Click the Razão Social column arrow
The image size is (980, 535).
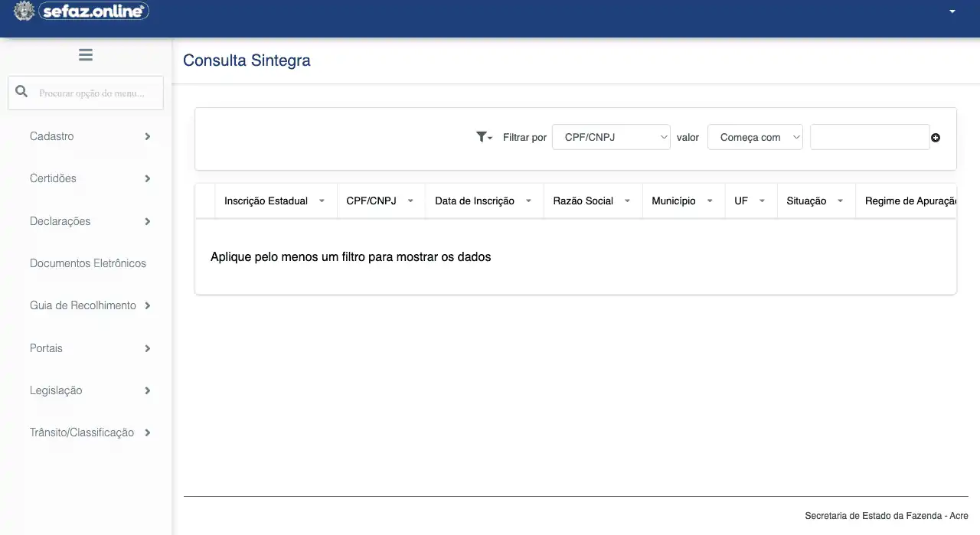(x=627, y=201)
